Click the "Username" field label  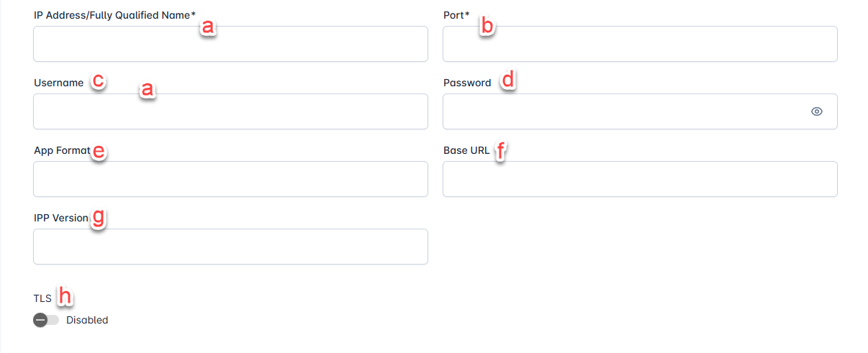(59, 83)
